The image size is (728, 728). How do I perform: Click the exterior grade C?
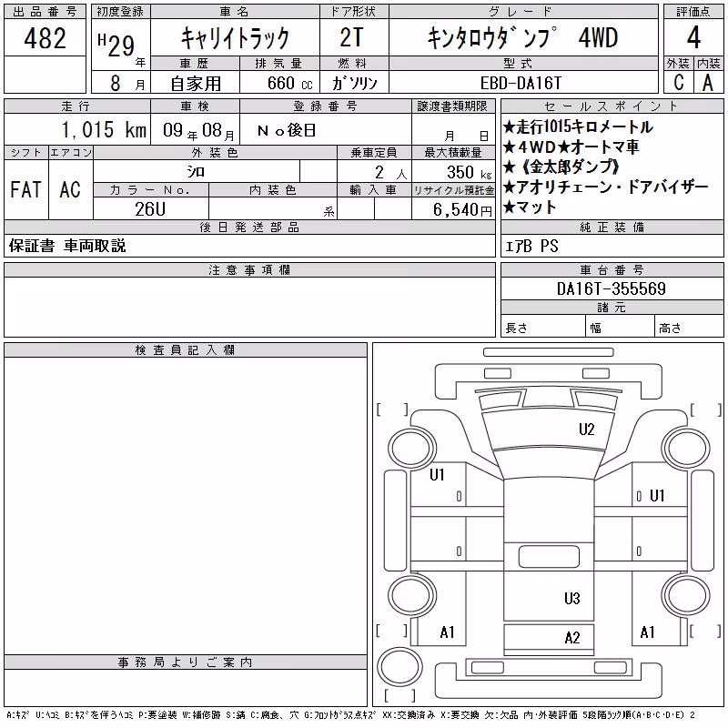(679, 83)
